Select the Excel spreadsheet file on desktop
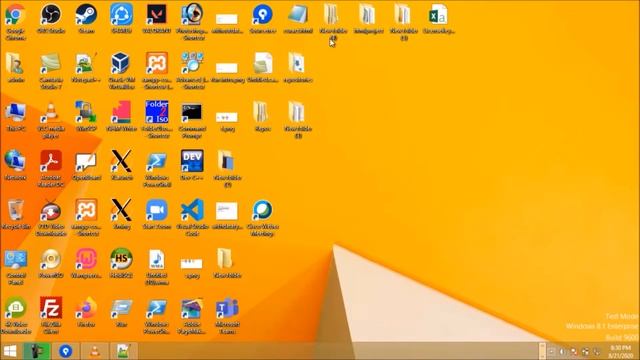The width and height of the screenshot is (640, 360). [438, 18]
